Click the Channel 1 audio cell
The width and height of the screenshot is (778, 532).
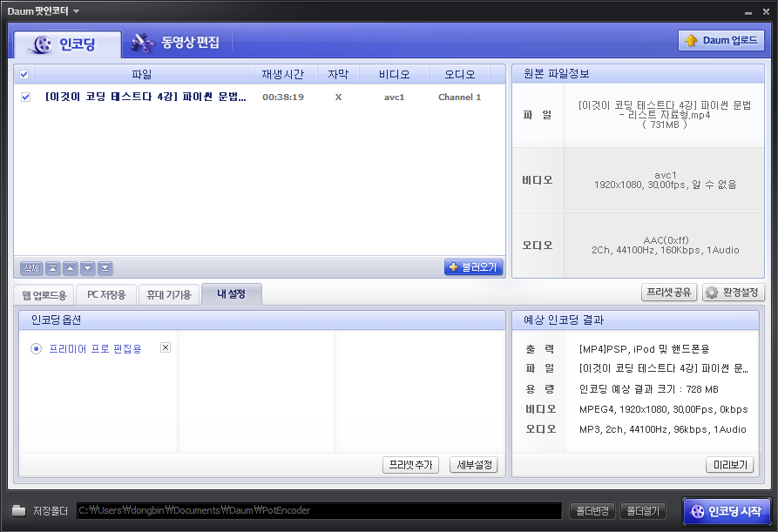tap(459, 98)
